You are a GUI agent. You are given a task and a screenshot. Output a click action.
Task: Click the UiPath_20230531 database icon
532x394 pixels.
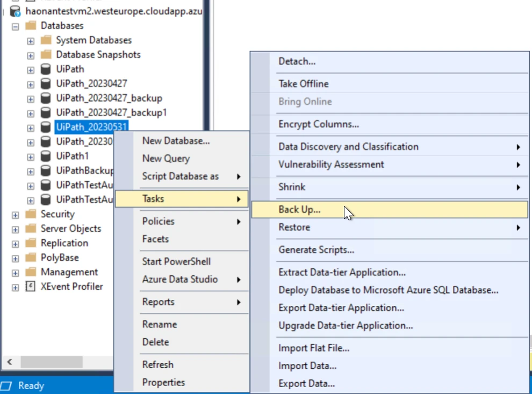point(46,127)
